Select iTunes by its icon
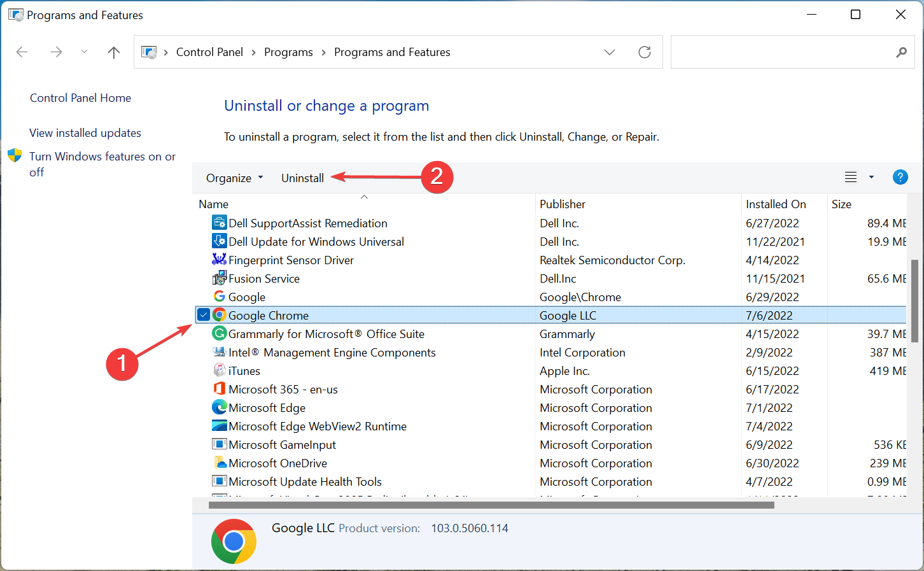Image resolution: width=924 pixels, height=571 pixels. coord(219,370)
